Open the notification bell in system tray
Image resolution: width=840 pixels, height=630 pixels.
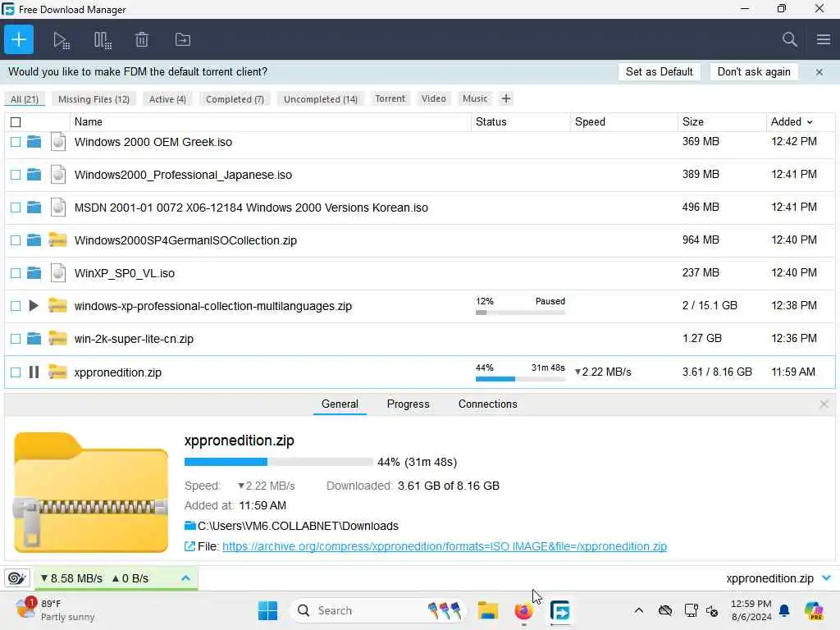coord(784,610)
